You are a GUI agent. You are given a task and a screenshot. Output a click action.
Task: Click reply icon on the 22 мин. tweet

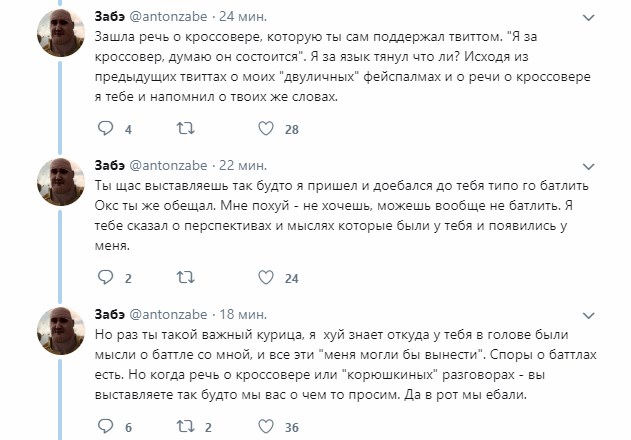point(106,277)
